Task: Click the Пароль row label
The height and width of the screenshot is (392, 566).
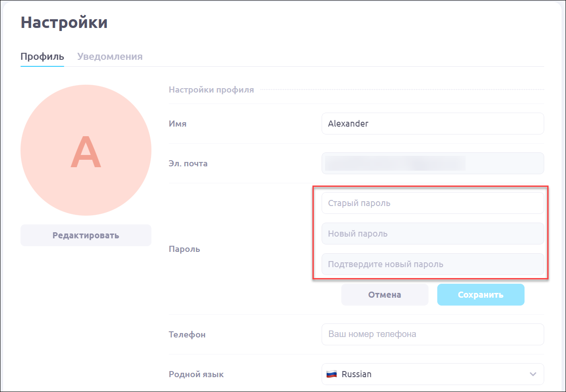Action: [184, 249]
